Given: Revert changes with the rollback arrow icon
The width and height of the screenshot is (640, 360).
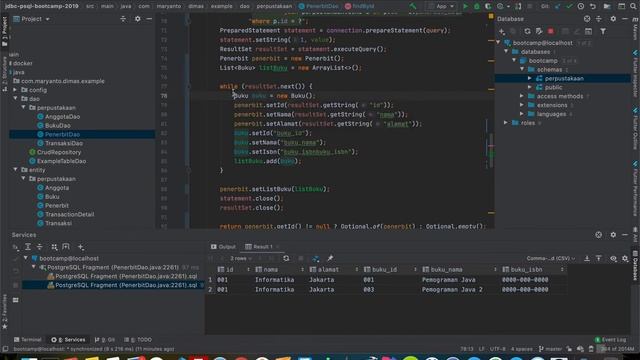Looking at the screenshot, I should [593, 7].
